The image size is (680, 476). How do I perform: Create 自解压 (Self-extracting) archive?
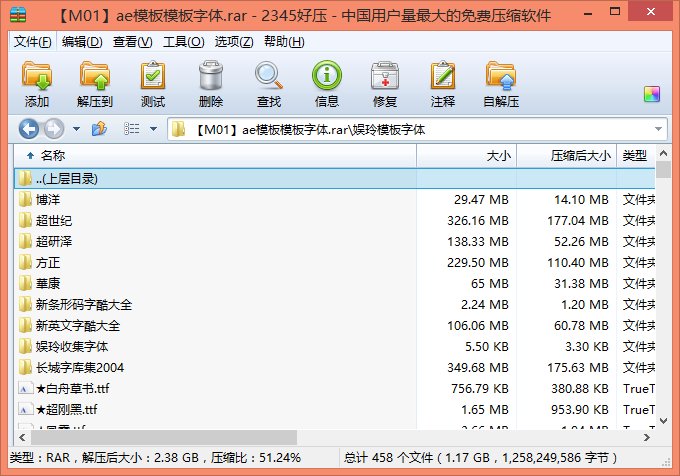pos(501,84)
